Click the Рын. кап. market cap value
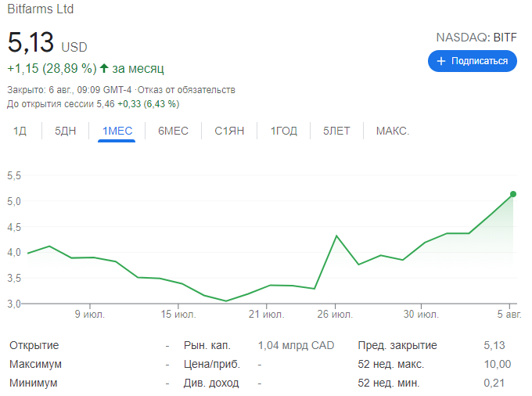 point(296,345)
